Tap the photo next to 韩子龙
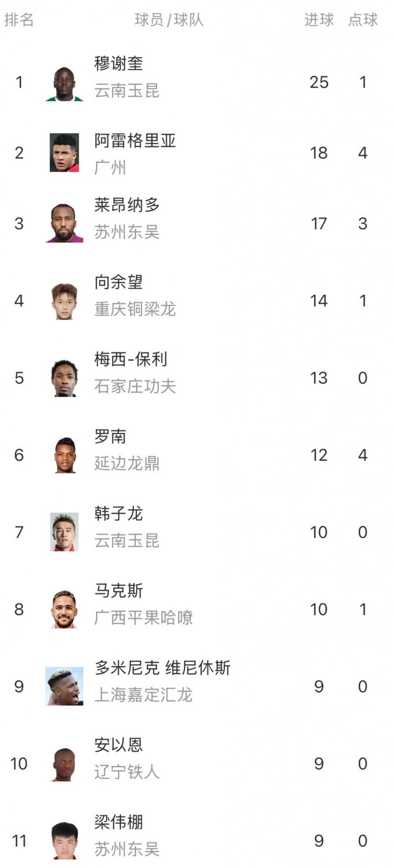Screen dimensions: 394x868 [x=64, y=532]
